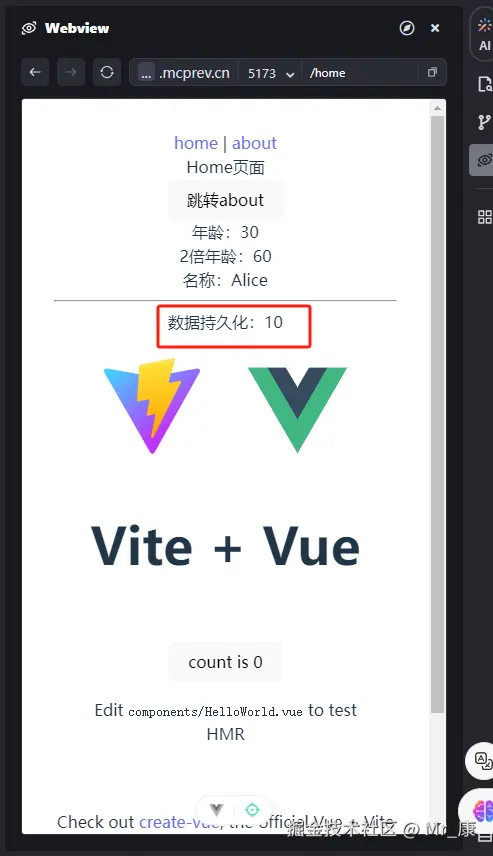
Task: Toggle the eye preview icon in the right sidebar
Action: 484,160
